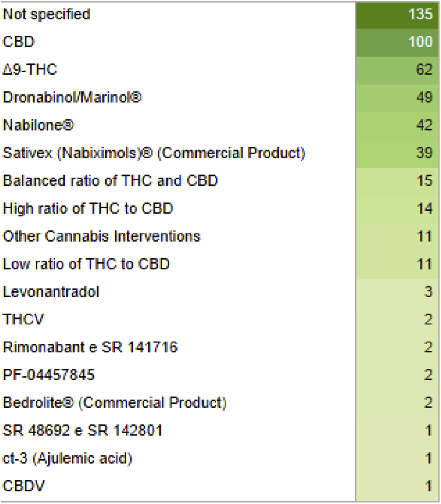Click the Dronabinol/Marinol® row label
The width and height of the screenshot is (441, 504).
pyautogui.click(x=72, y=98)
